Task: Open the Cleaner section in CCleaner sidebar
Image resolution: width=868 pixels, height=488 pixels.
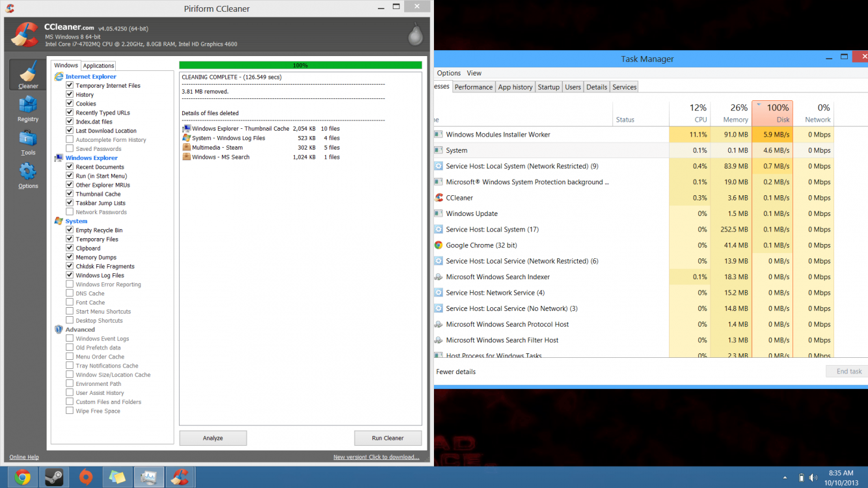Action: pyautogui.click(x=28, y=74)
